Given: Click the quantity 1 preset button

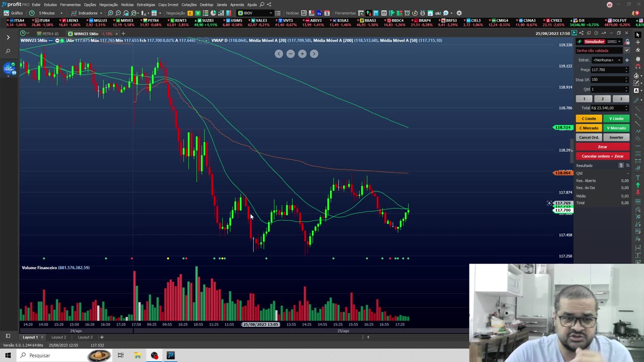Looking at the screenshot, I should tap(584, 99).
